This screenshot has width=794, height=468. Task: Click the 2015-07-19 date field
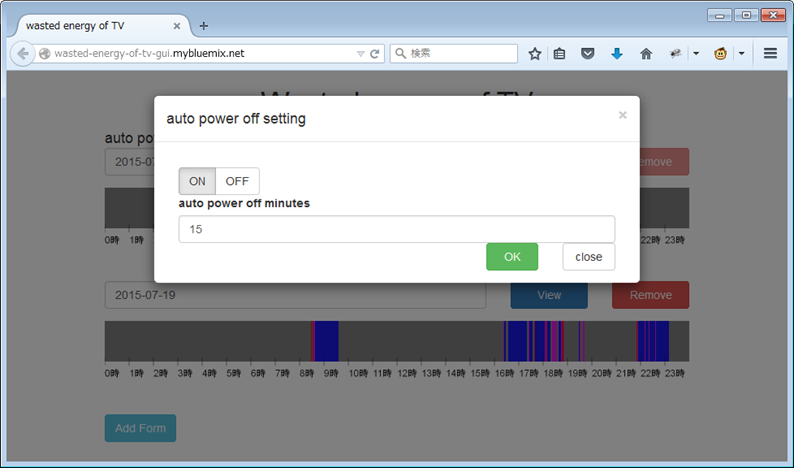tap(295, 295)
